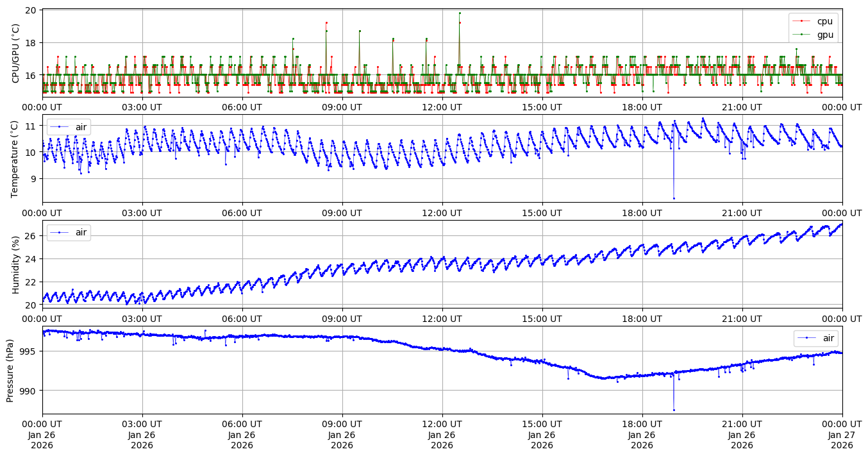Click the 06:00 UT tick under Temperature chart
Image resolution: width=868 pixels, height=456 pixels.
click(x=242, y=213)
